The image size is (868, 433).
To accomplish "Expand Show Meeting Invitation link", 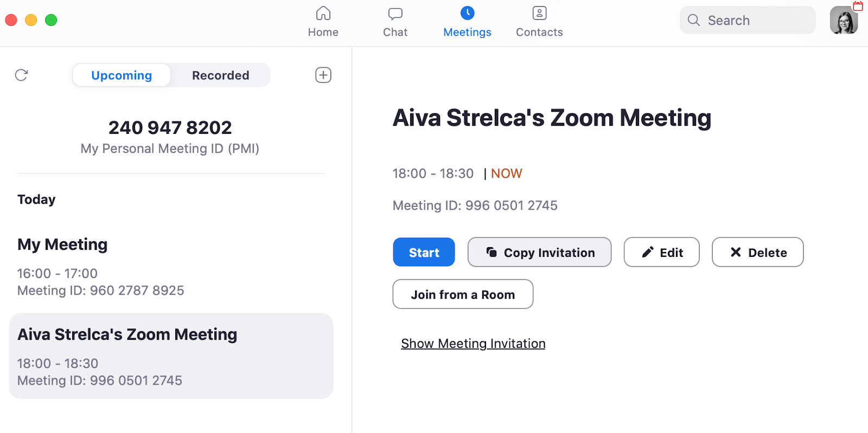I will (473, 344).
